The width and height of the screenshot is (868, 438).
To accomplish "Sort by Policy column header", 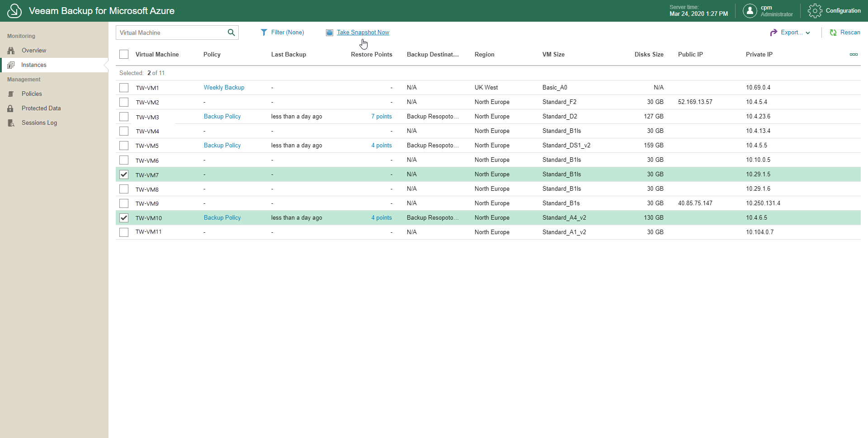I will pos(212,54).
